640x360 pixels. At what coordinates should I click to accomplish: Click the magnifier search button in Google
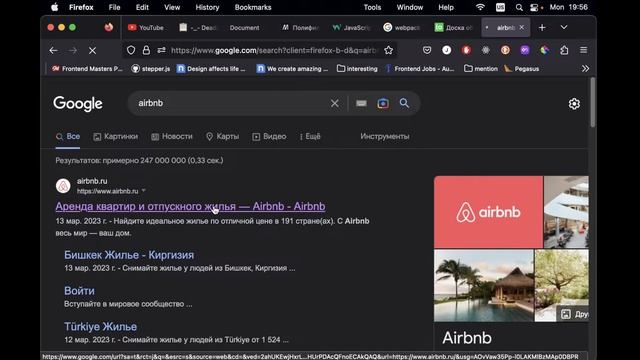click(404, 103)
